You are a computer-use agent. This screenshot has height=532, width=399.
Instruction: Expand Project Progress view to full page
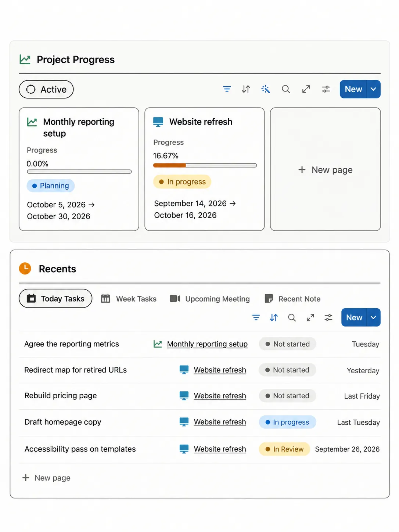pos(306,89)
